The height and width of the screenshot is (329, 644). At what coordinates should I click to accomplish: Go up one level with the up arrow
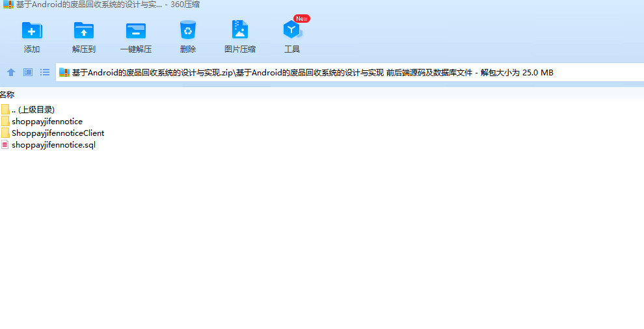(x=11, y=73)
